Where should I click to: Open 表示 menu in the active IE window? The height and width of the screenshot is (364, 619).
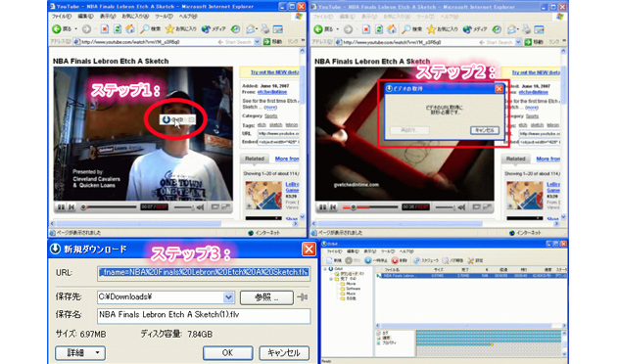click(x=108, y=17)
